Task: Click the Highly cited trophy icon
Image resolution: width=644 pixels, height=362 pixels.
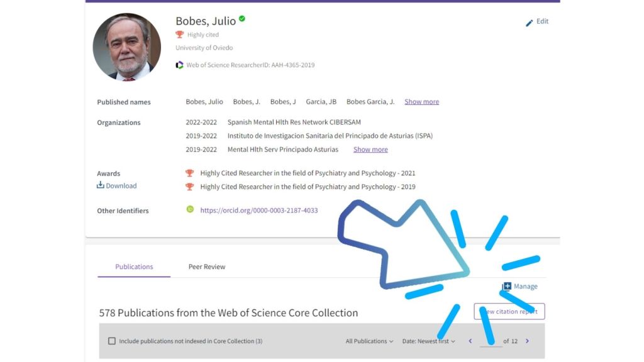Action: [x=180, y=35]
